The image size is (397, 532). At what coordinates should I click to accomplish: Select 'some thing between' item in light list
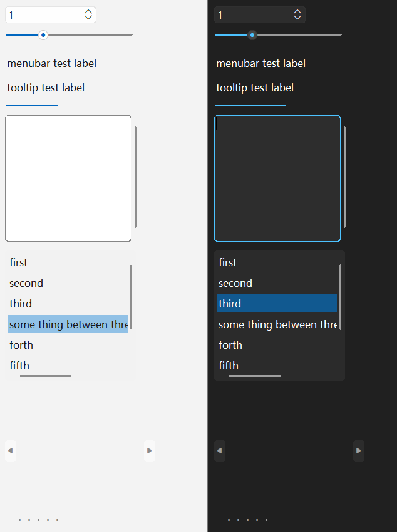point(68,324)
